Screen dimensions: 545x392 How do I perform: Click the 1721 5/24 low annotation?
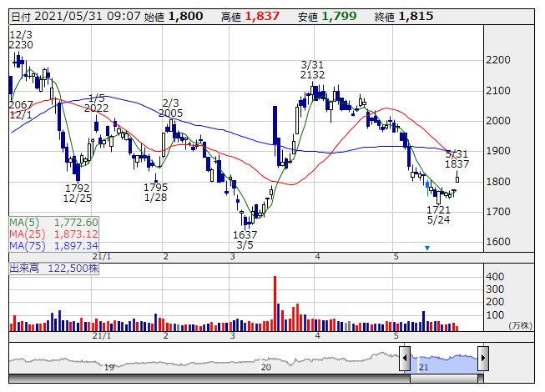click(438, 215)
